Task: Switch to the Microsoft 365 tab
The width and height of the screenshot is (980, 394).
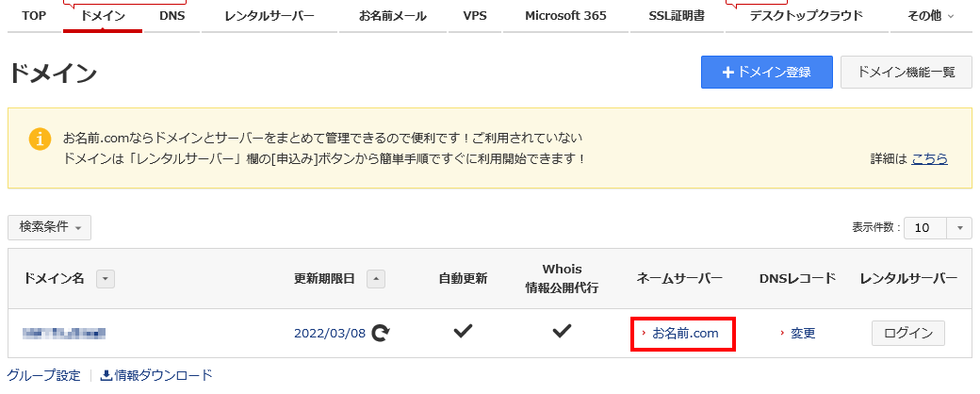Action: 565,16
